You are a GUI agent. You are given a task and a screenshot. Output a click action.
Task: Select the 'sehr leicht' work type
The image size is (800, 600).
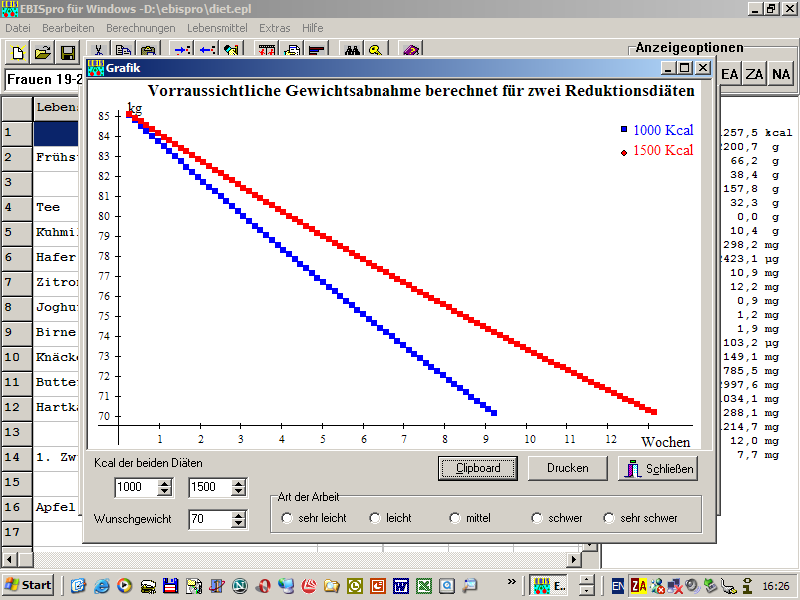tap(288, 518)
